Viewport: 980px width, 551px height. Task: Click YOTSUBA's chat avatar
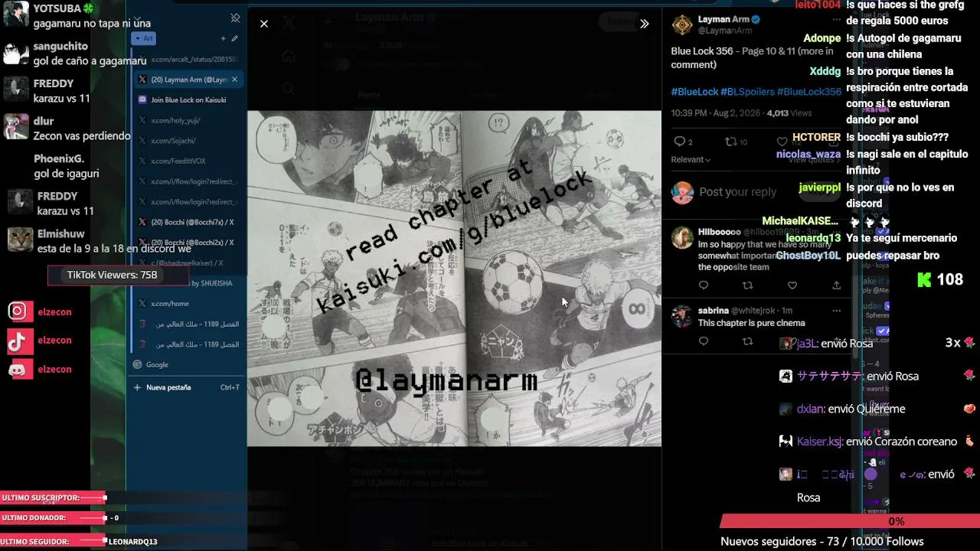16,15
